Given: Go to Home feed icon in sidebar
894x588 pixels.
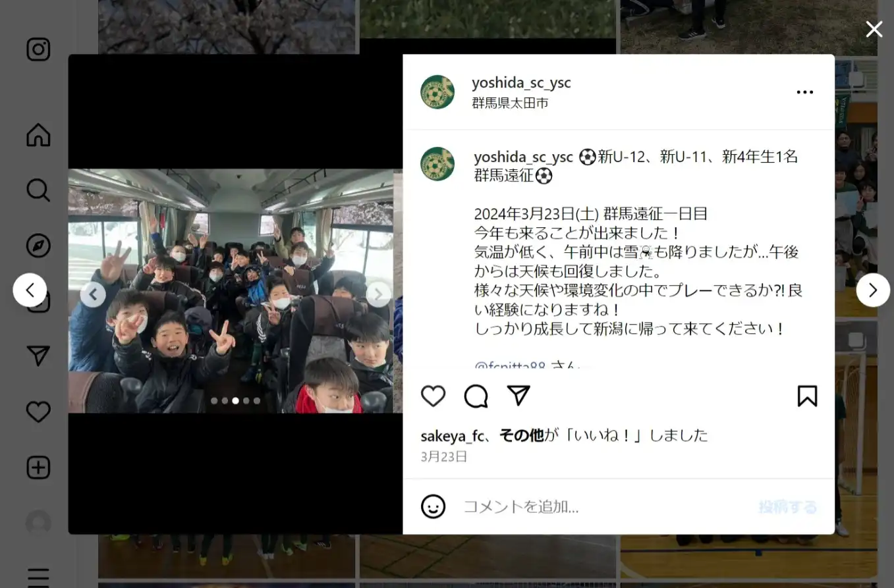Looking at the screenshot, I should click(x=38, y=135).
